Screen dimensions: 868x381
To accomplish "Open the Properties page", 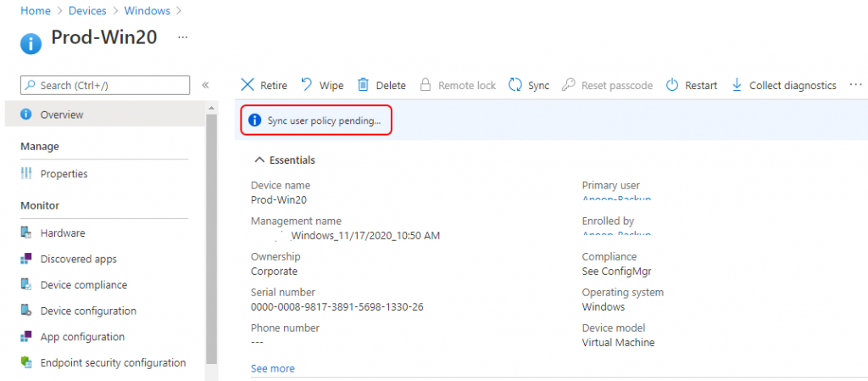I will coord(64,173).
